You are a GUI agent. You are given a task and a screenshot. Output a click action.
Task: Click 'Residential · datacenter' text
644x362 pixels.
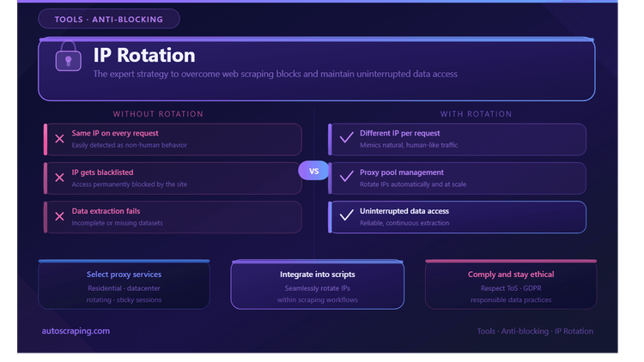[124, 288]
